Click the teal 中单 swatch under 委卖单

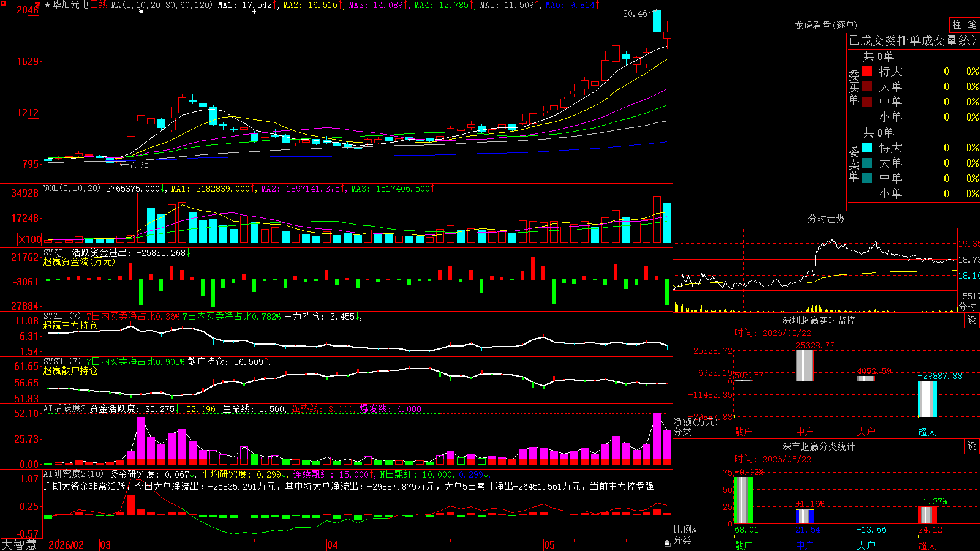click(x=867, y=178)
